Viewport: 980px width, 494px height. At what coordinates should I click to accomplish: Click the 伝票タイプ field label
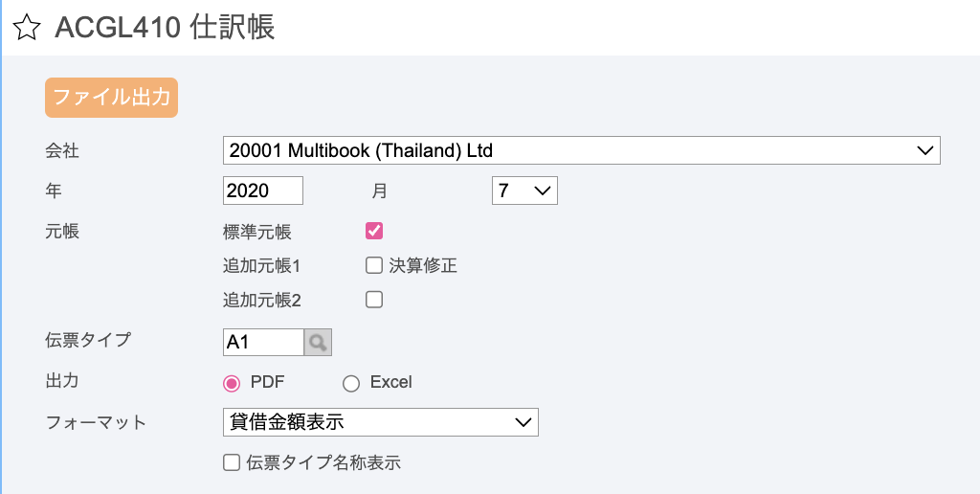point(88,340)
